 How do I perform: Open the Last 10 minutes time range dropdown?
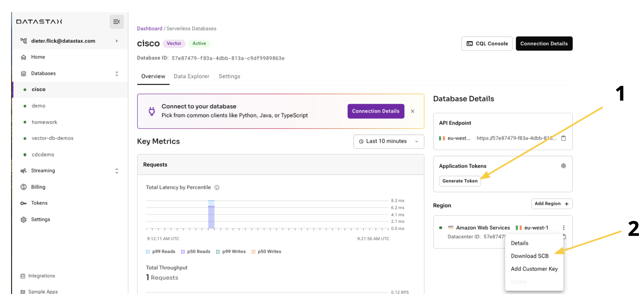click(389, 141)
